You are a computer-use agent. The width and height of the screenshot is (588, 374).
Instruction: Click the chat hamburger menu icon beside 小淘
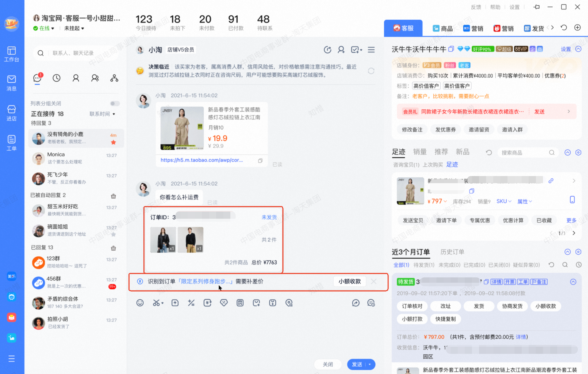point(371,49)
